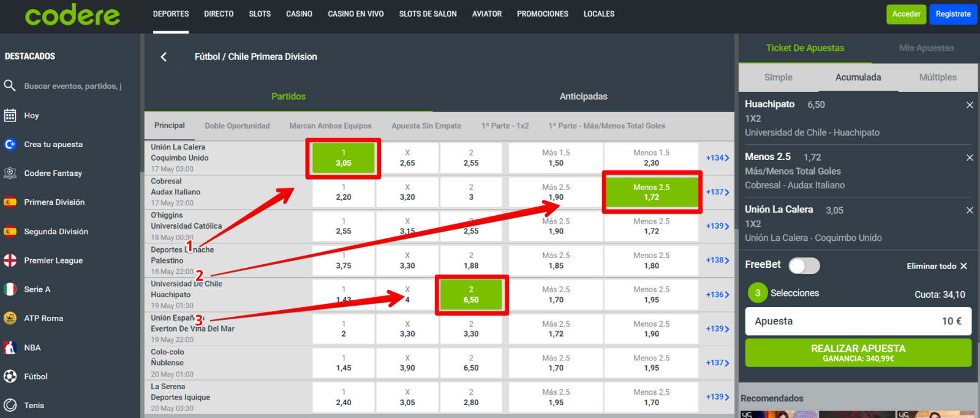Open the SLOTS menu

click(260, 13)
